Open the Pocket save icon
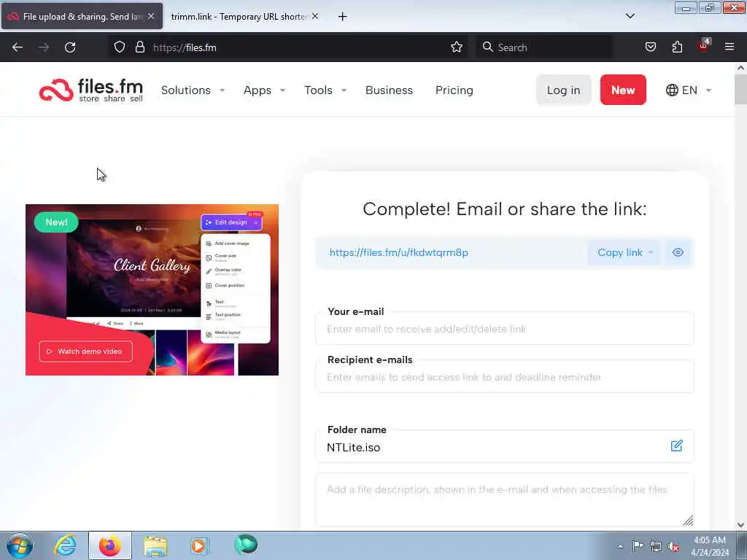Viewport: 747px width, 560px height. pyautogui.click(x=650, y=47)
